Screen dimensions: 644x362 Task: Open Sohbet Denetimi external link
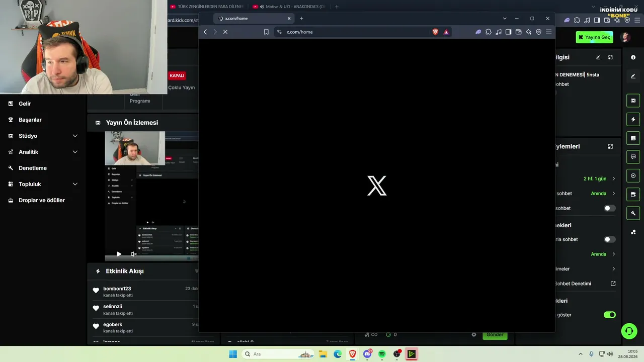tap(613, 284)
